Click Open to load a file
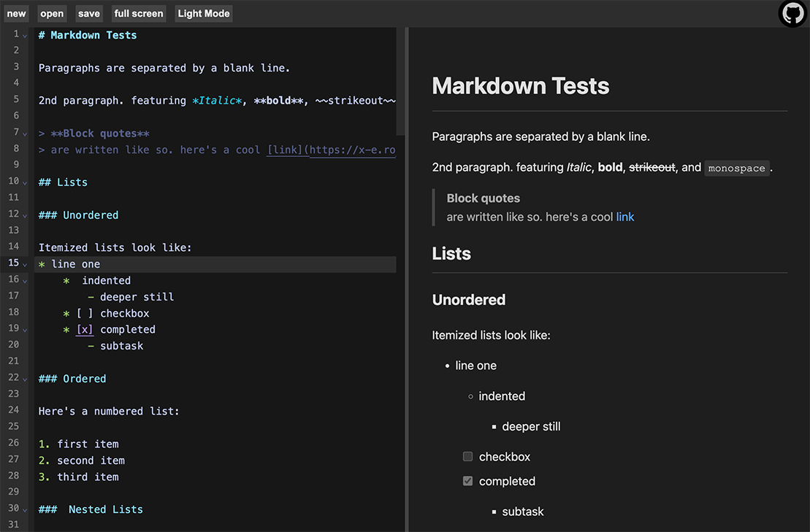This screenshot has height=532, width=810. [x=51, y=12]
